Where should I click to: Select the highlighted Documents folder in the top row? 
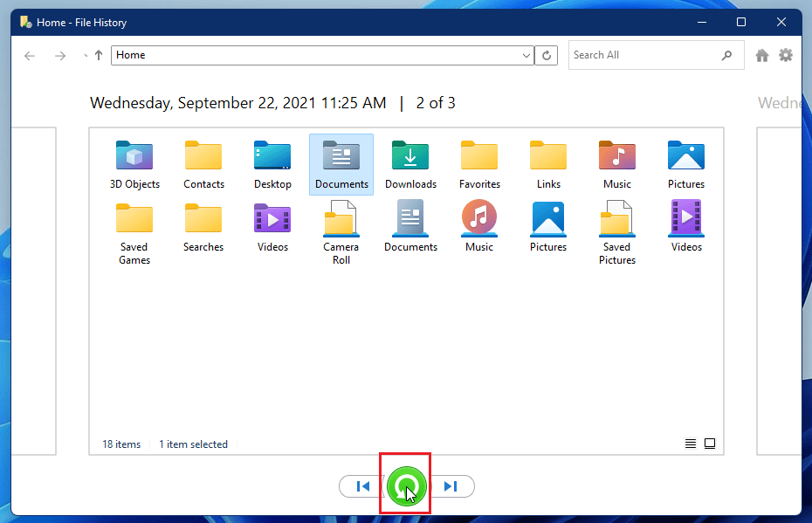pos(341,165)
